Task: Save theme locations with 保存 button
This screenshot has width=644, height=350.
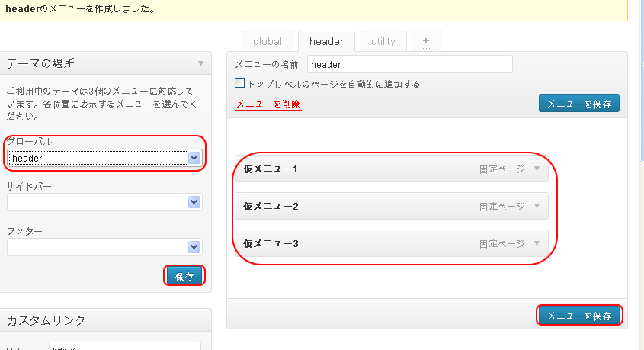Action: (x=184, y=276)
